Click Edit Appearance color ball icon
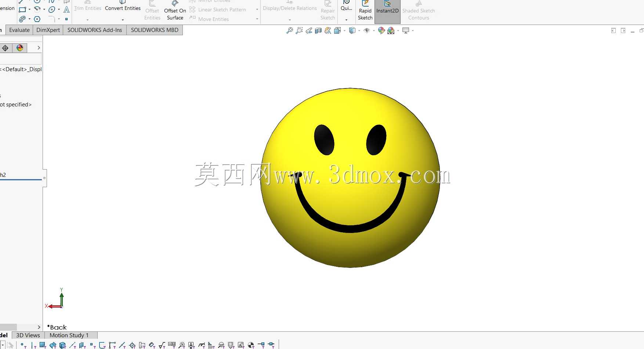The width and height of the screenshot is (644, 349). point(381,30)
